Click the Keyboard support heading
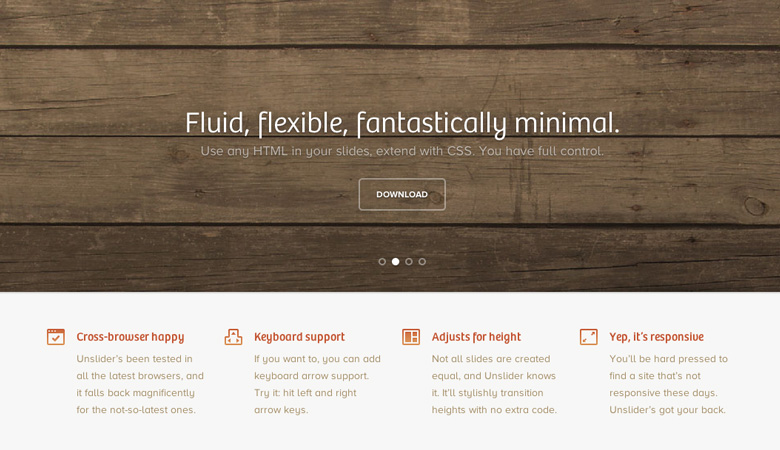The image size is (780, 450). (x=299, y=337)
